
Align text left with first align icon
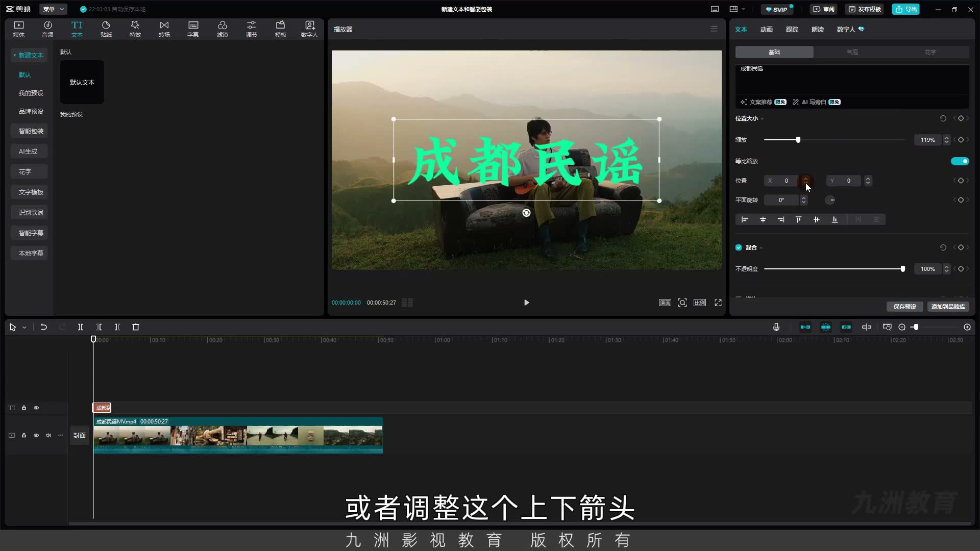(745, 219)
